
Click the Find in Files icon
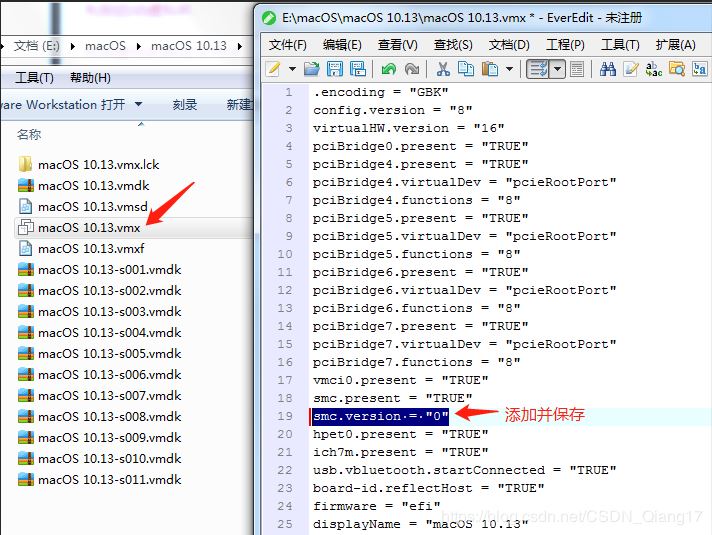tap(677, 69)
